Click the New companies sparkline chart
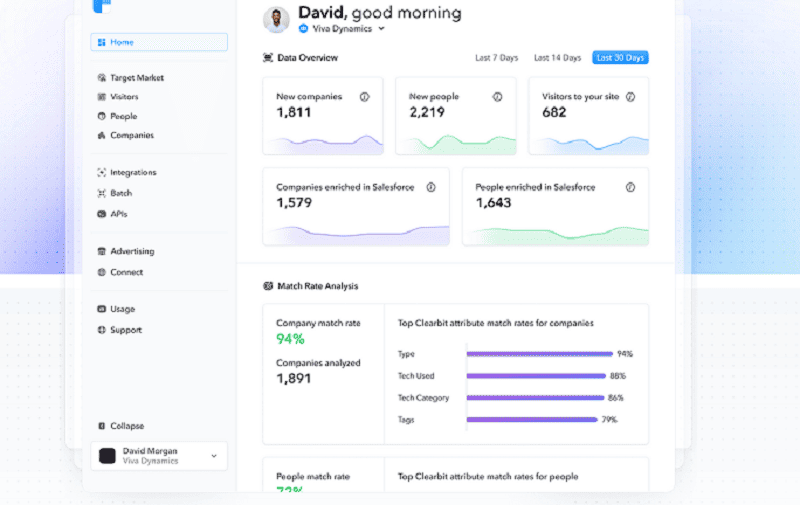Screen dimensions: 800x505 tap(323, 144)
